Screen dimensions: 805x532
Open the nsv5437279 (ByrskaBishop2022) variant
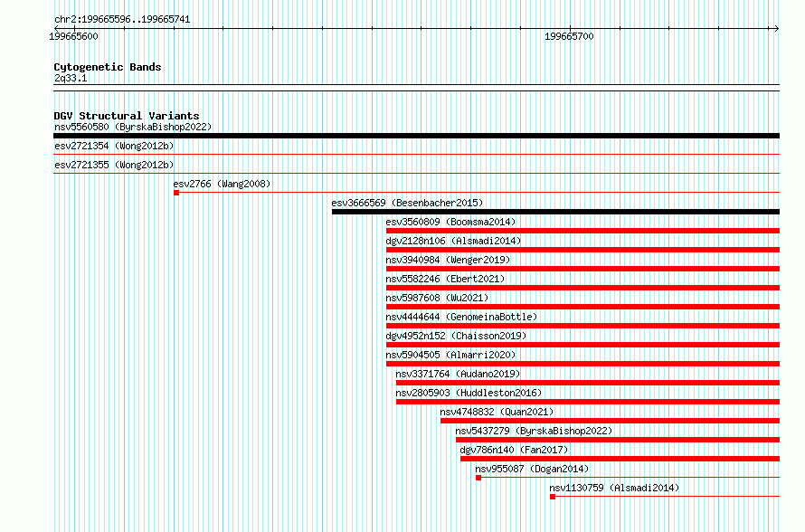pyautogui.click(x=534, y=431)
